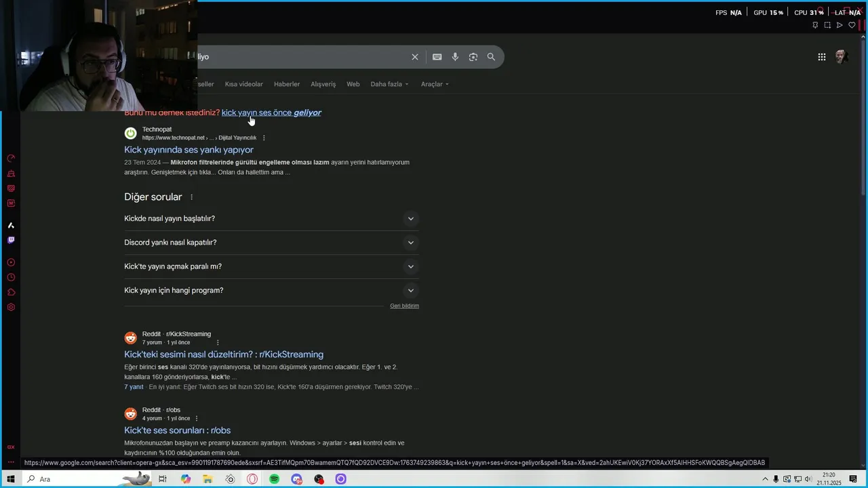Open File Explorer from the taskbar
The image size is (868, 488).
[208, 479]
